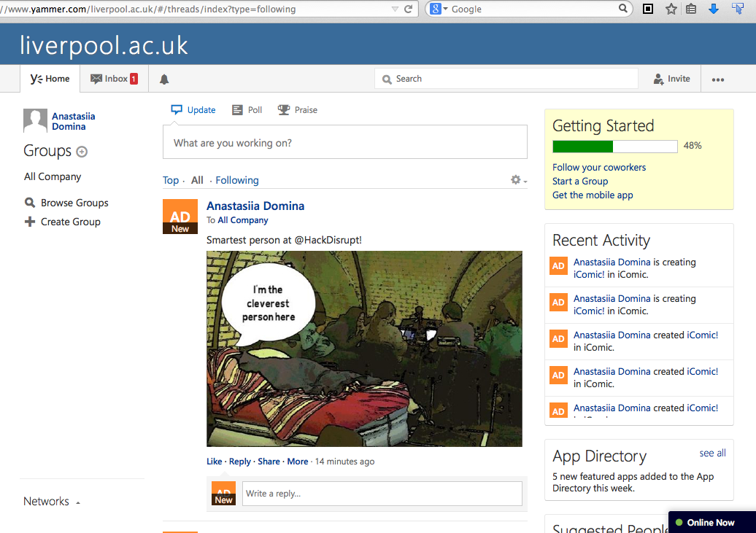Click More under the post
This screenshot has height=533, width=756.
click(298, 462)
